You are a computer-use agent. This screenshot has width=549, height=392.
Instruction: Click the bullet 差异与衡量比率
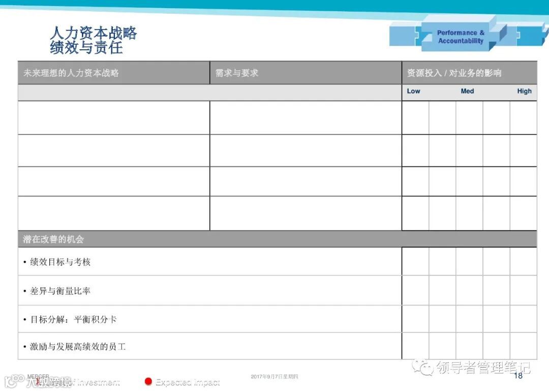pos(60,291)
